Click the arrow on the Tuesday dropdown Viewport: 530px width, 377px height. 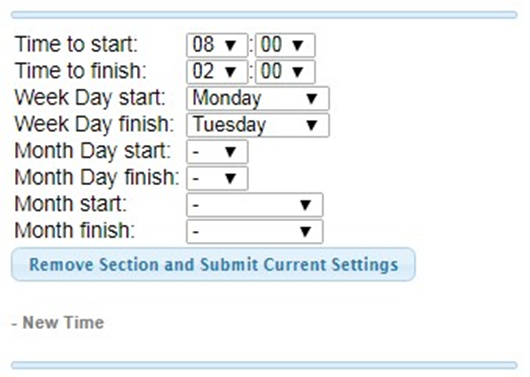coord(311,125)
